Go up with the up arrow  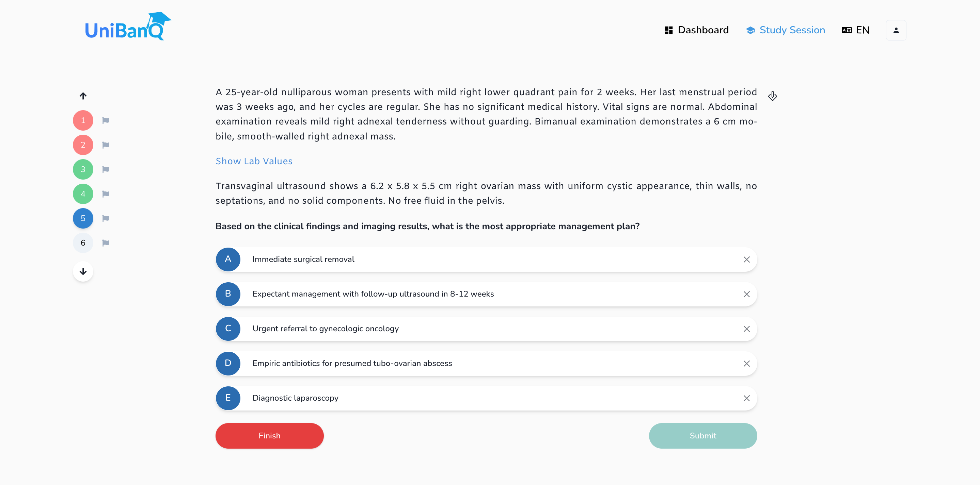(83, 96)
